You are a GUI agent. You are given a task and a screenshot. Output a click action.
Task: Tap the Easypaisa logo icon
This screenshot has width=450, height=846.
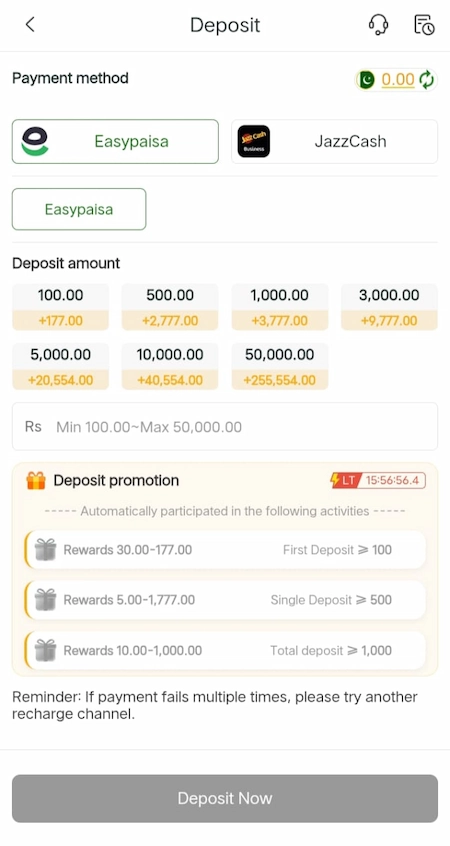point(35,141)
